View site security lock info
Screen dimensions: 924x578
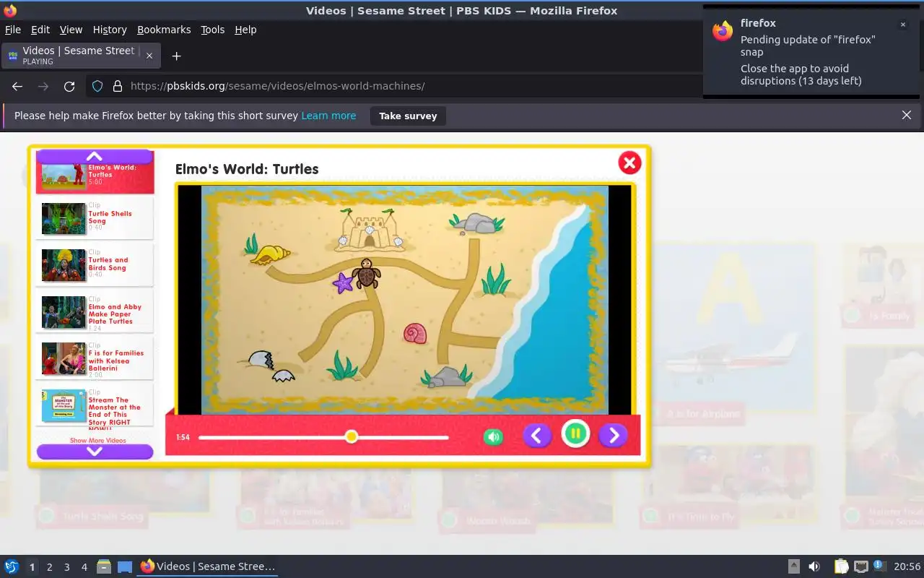[x=118, y=86]
